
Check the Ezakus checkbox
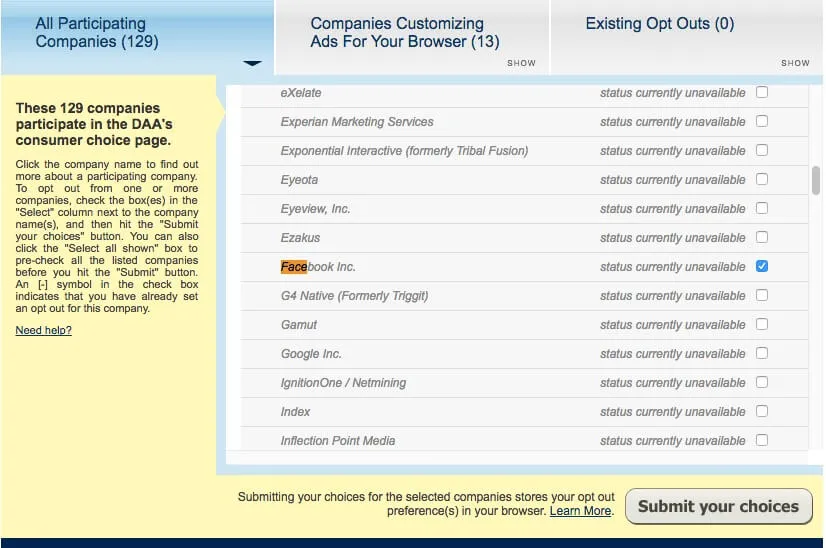click(x=762, y=238)
